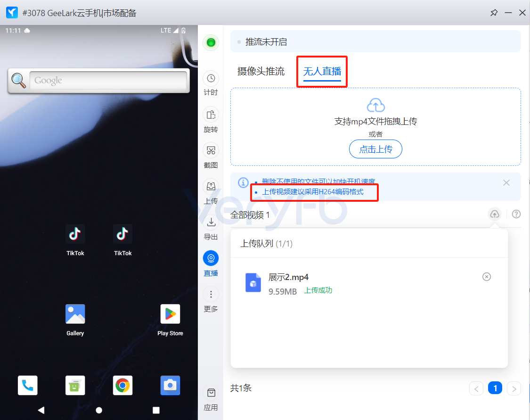530x420 pixels.
Task: Open the 计时 timer tool
Action: 211,83
